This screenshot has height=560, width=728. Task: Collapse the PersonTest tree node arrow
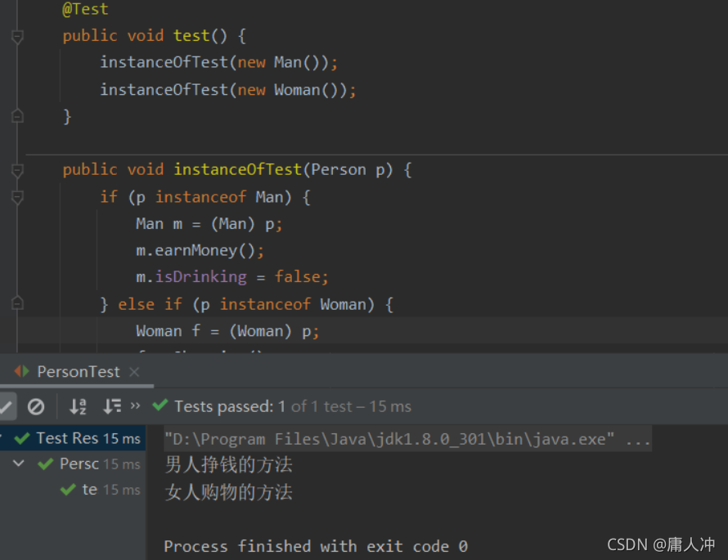point(19,463)
